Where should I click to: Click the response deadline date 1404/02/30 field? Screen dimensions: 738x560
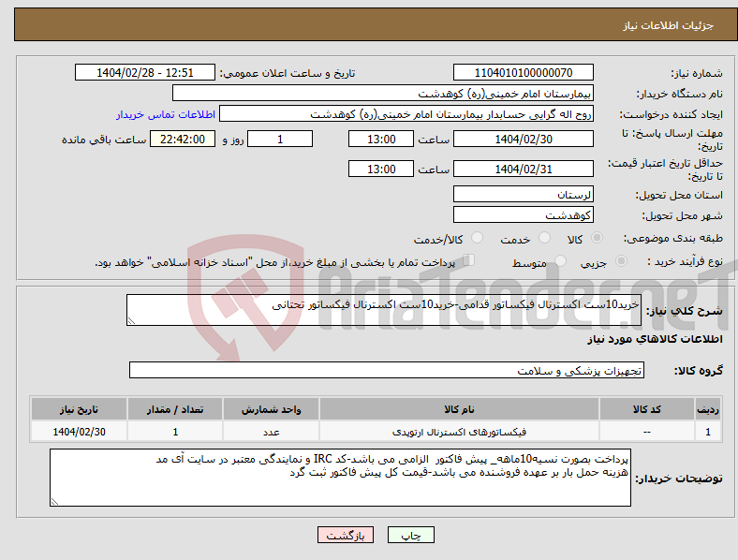[x=524, y=139]
